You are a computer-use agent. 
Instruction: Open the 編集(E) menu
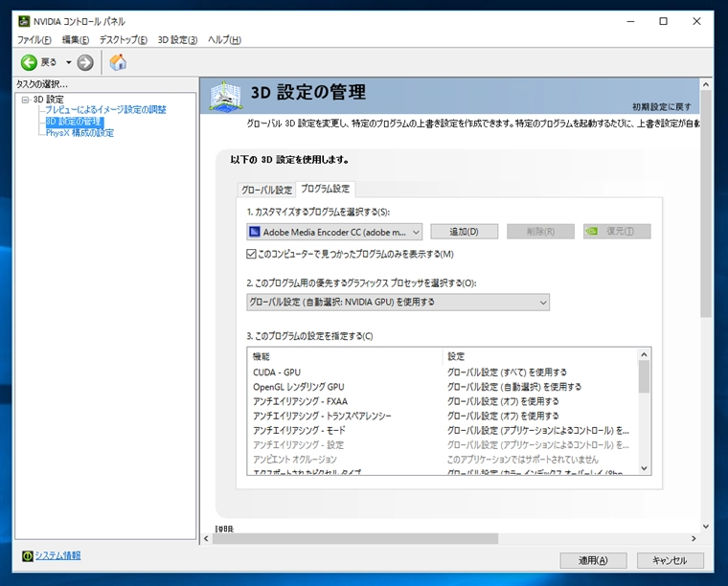pos(76,40)
